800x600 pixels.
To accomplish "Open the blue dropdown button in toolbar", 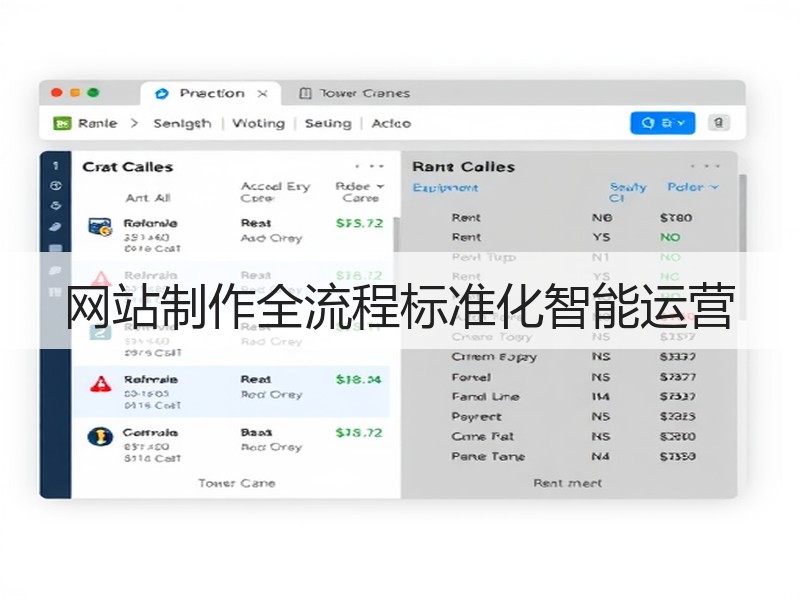I will [x=663, y=123].
